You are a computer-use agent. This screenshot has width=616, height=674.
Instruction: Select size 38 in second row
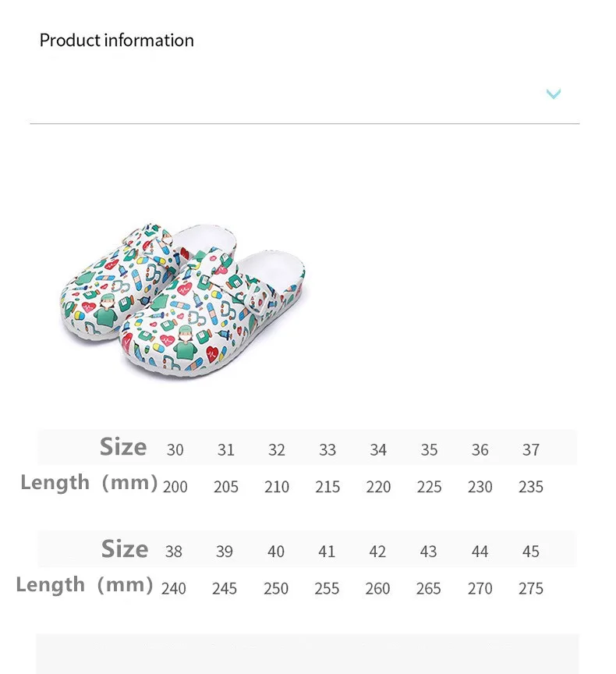tap(174, 551)
